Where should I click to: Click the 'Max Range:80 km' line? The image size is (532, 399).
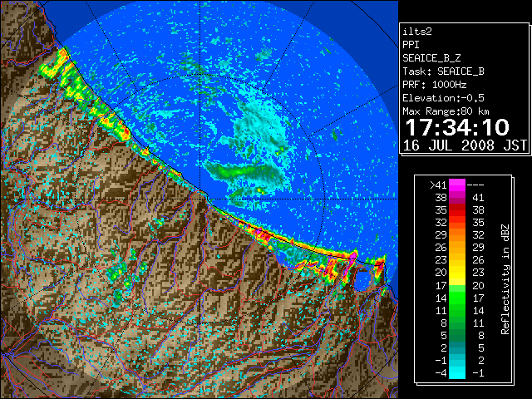click(446, 111)
